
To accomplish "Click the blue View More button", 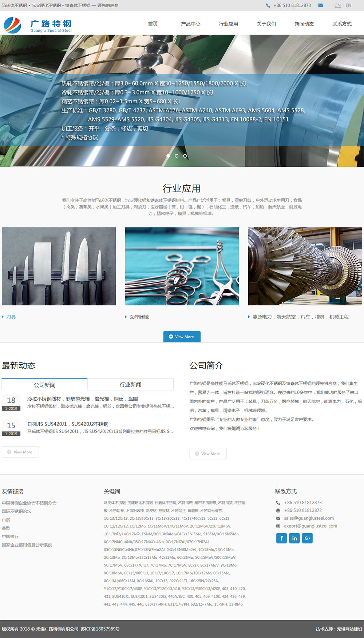I will (182, 337).
